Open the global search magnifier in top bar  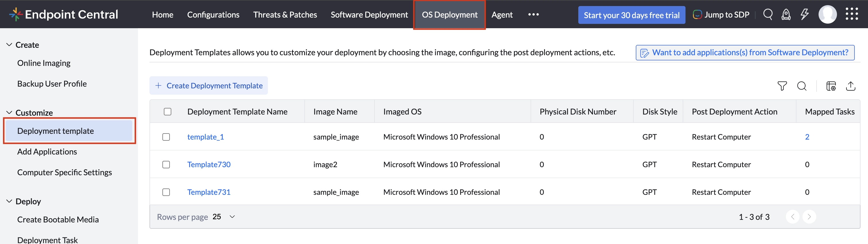pyautogui.click(x=768, y=14)
